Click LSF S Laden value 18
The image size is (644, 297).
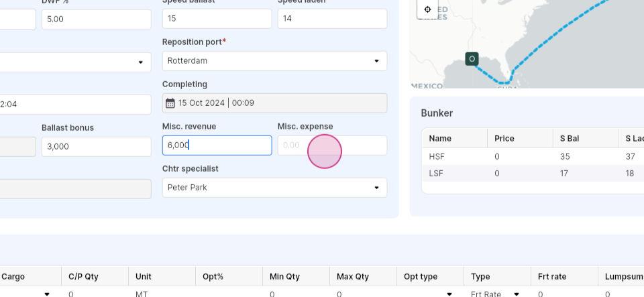(x=630, y=174)
